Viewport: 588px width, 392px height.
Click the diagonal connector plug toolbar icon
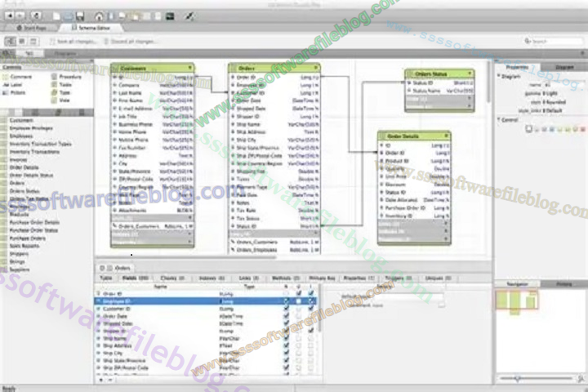point(189,16)
